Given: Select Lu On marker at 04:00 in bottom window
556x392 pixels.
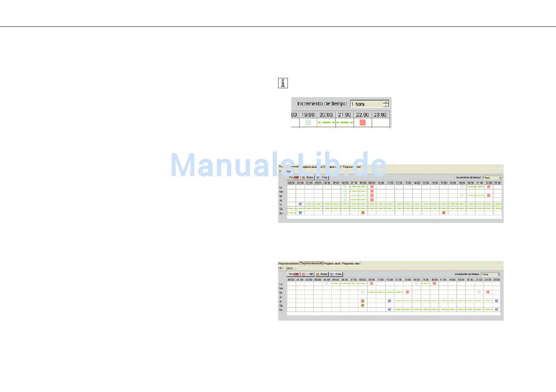Looking at the screenshot, I should coord(327,283).
